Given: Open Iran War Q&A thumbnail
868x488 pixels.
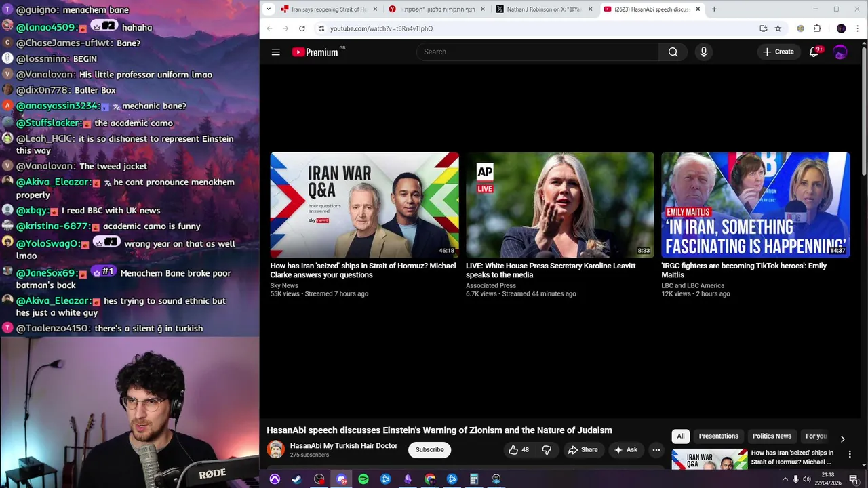Looking at the screenshot, I should 364,205.
